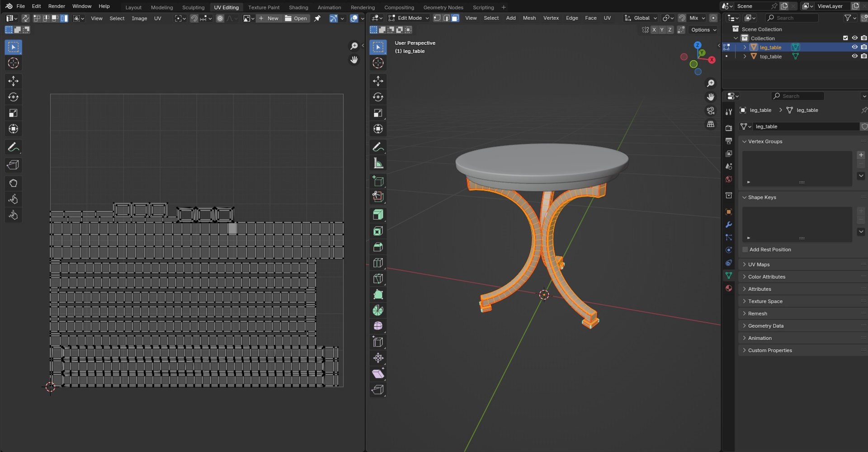
Task: Add a new vertex group with plus
Action: click(x=861, y=155)
